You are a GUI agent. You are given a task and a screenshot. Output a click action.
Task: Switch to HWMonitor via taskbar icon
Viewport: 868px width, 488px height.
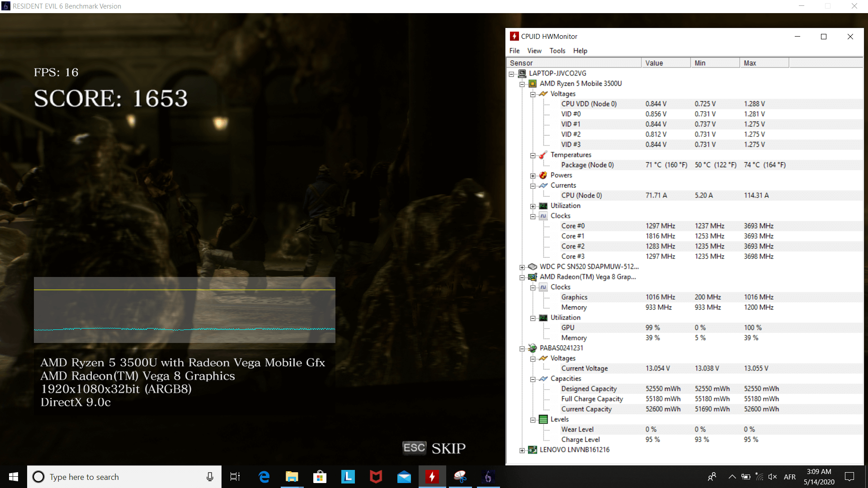432,477
